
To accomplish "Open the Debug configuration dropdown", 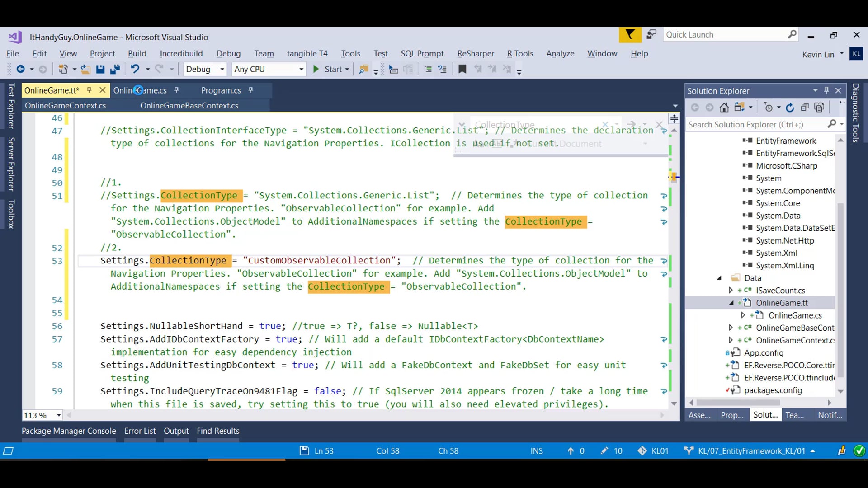I will tap(222, 69).
